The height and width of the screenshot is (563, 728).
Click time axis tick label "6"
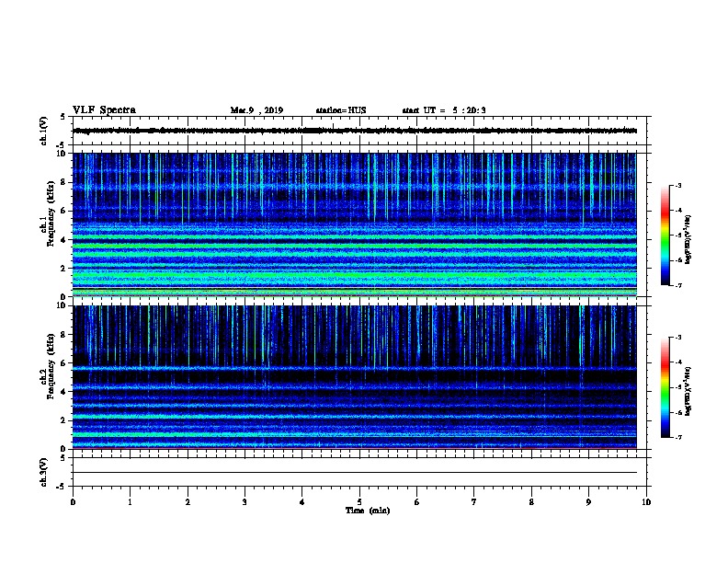[x=417, y=502]
